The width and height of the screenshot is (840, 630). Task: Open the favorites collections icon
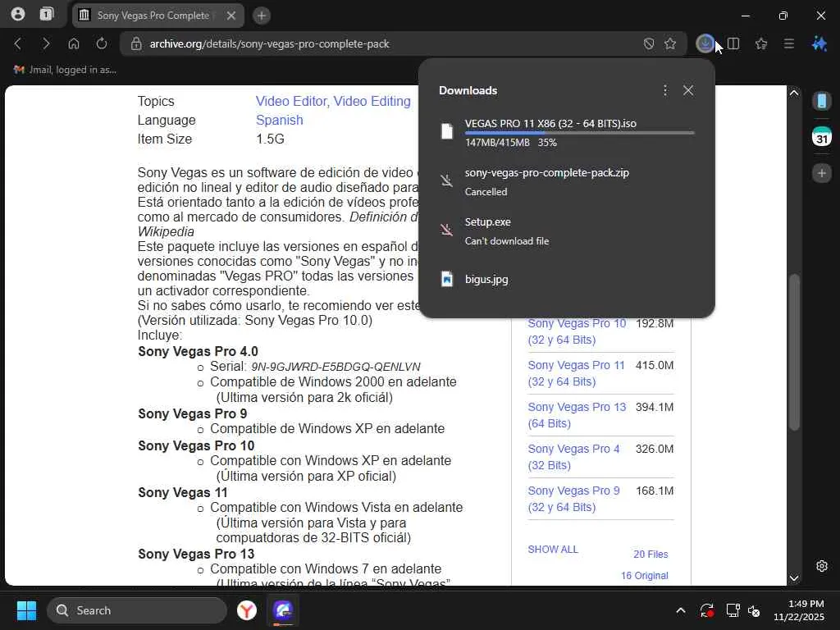click(x=761, y=43)
